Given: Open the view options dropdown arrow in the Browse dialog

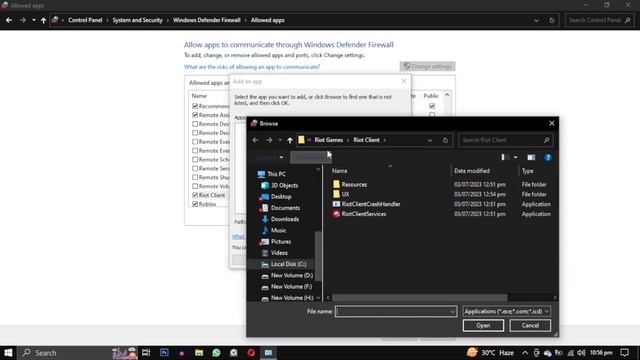Looking at the screenshot, I should pyautogui.click(x=516, y=157).
